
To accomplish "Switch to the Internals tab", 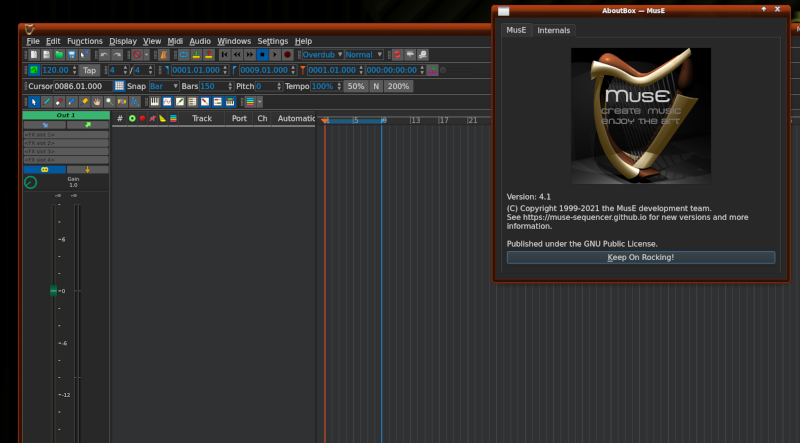I will pyautogui.click(x=554, y=31).
